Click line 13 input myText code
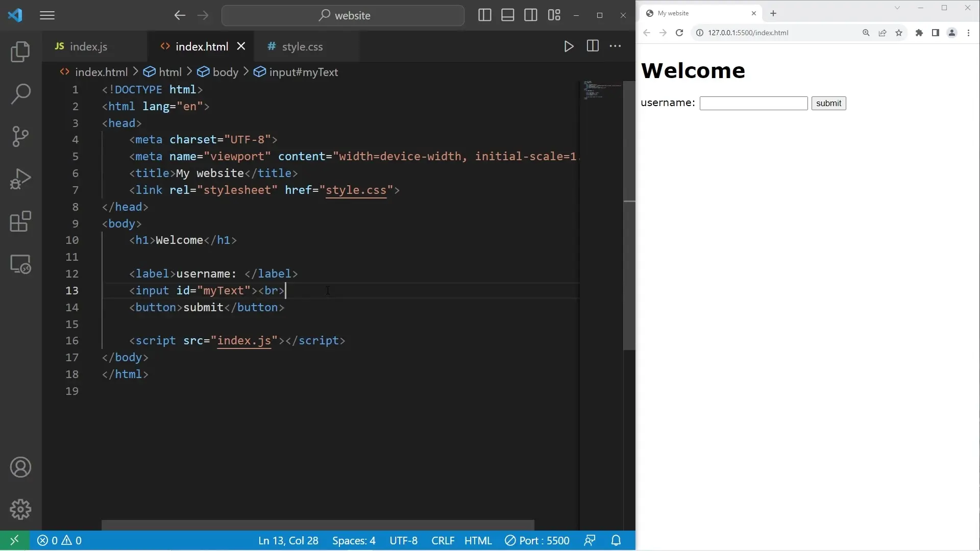Image resolution: width=980 pixels, height=551 pixels. 206,290
